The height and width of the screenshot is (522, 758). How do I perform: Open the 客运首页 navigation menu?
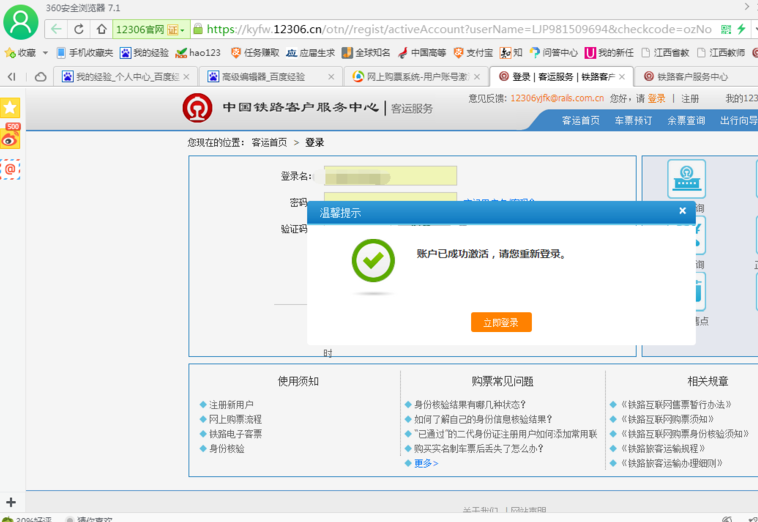(580, 120)
